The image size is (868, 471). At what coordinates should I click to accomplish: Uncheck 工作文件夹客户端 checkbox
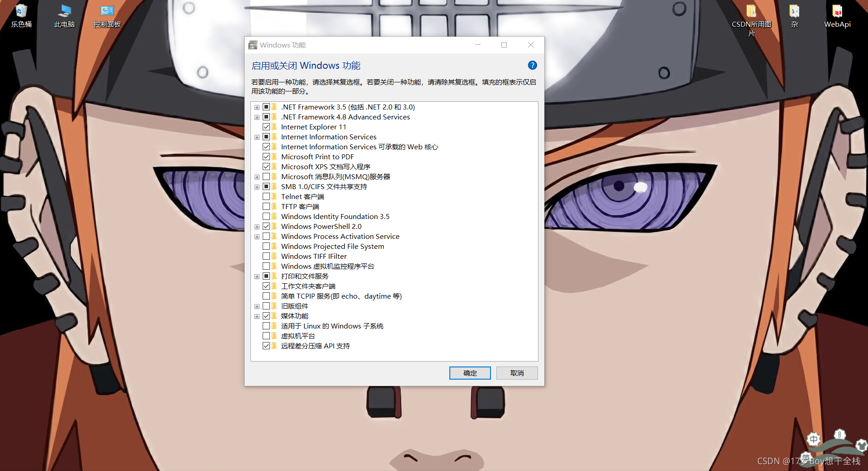pyautogui.click(x=266, y=286)
